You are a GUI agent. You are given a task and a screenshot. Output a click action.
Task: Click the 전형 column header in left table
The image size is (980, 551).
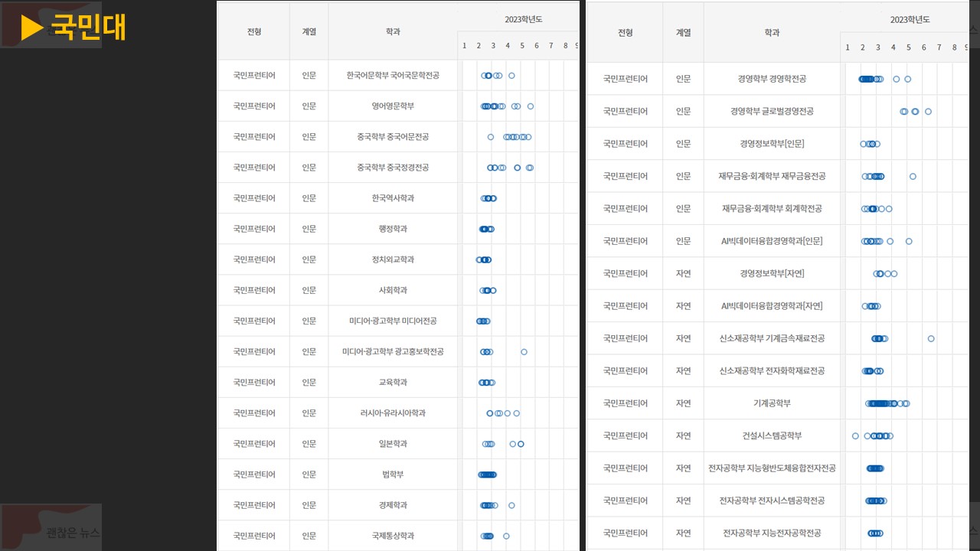pos(253,32)
